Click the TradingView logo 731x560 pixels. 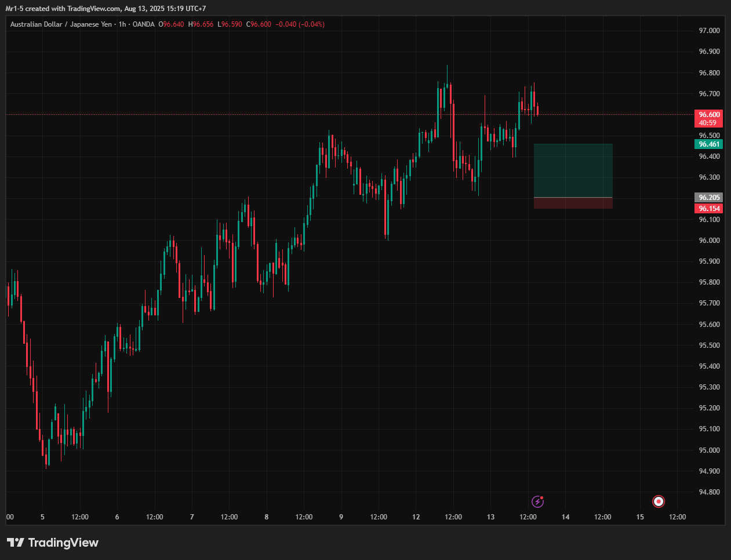click(x=53, y=543)
